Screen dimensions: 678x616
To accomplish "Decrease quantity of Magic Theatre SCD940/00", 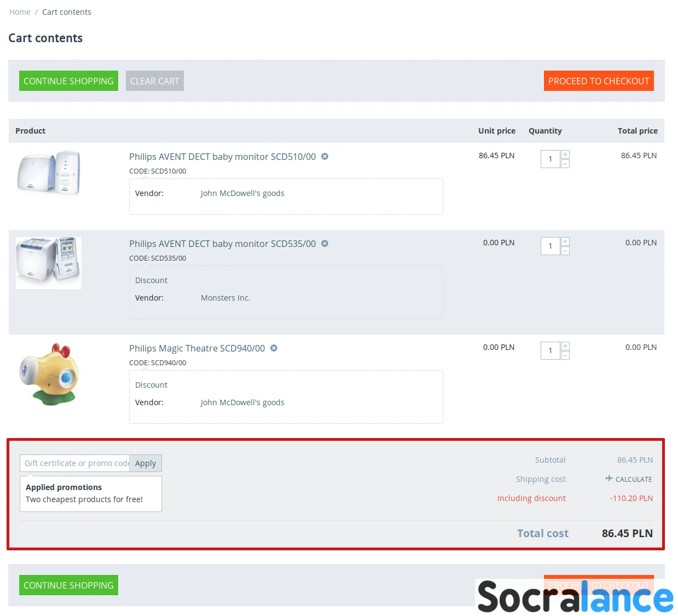I will click(565, 355).
